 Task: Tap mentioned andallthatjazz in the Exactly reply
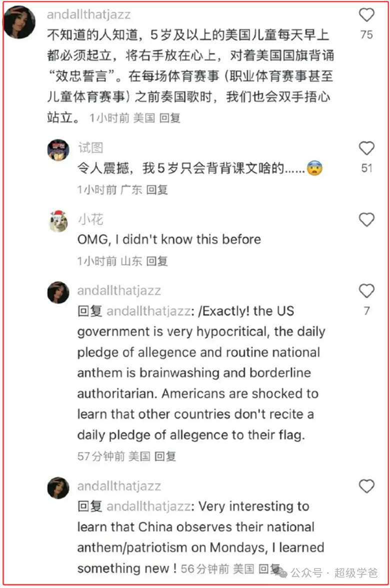pos(148,311)
